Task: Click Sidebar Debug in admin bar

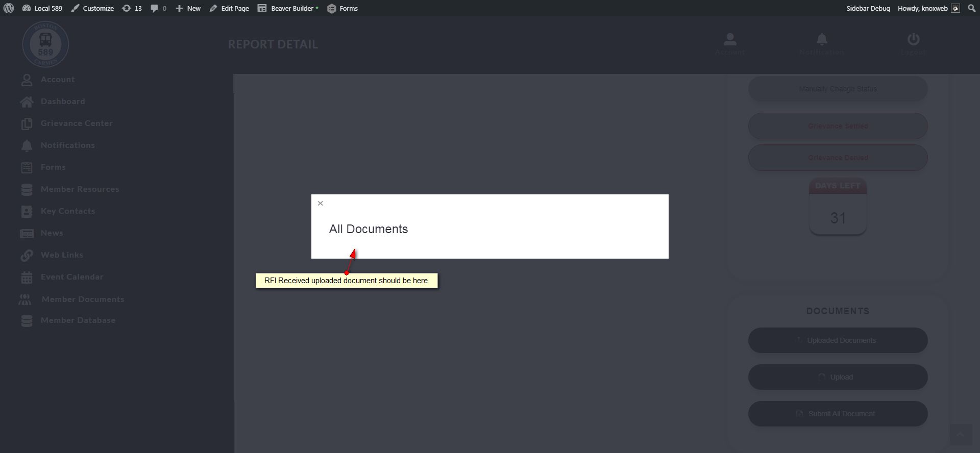Action: tap(868, 8)
